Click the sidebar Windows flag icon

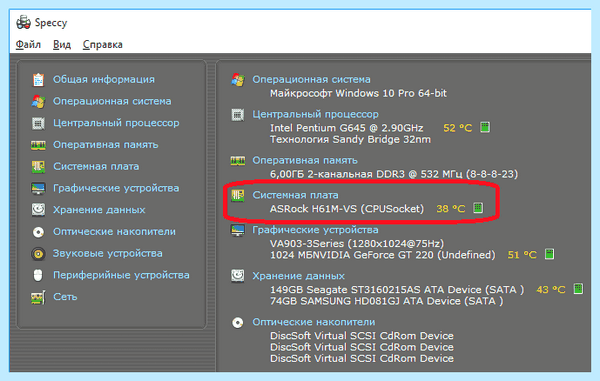(x=38, y=101)
